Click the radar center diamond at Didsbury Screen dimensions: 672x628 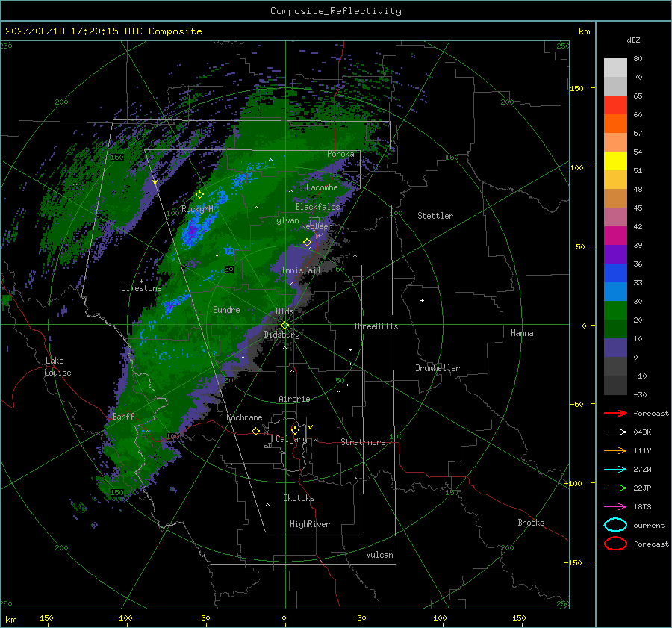284,326
